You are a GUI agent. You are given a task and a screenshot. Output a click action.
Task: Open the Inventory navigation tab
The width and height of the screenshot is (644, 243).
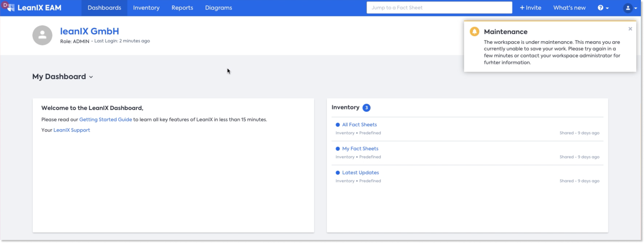pos(146,8)
